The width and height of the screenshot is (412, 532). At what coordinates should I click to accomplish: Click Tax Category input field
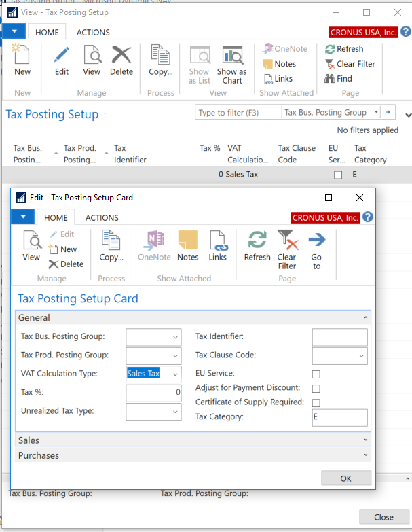[339, 417]
